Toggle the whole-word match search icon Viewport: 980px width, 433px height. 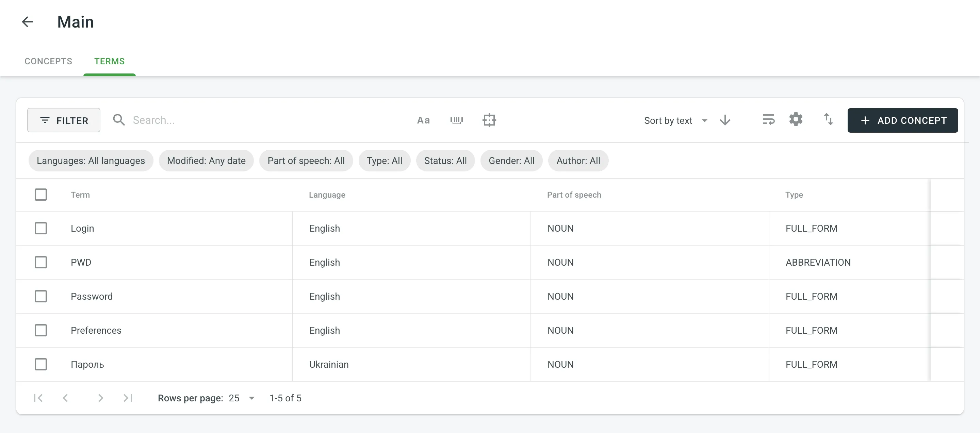pos(456,120)
